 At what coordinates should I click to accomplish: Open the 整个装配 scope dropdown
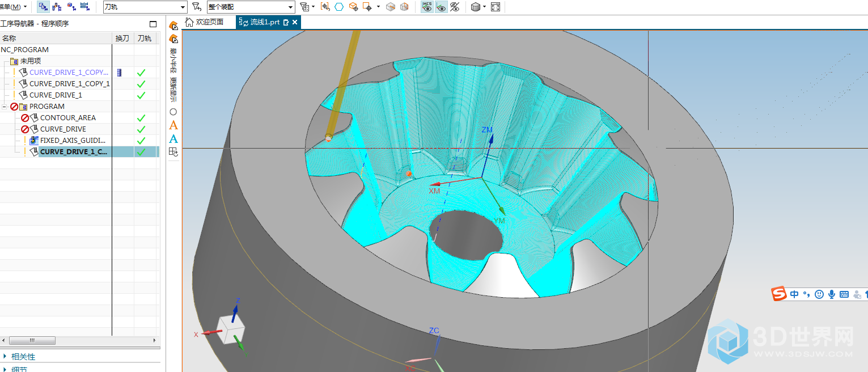click(x=251, y=7)
